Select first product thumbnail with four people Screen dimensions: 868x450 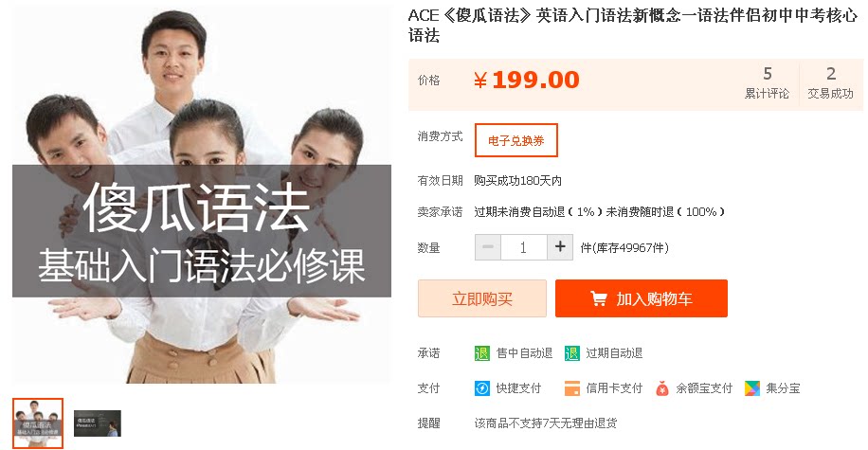click(38, 423)
